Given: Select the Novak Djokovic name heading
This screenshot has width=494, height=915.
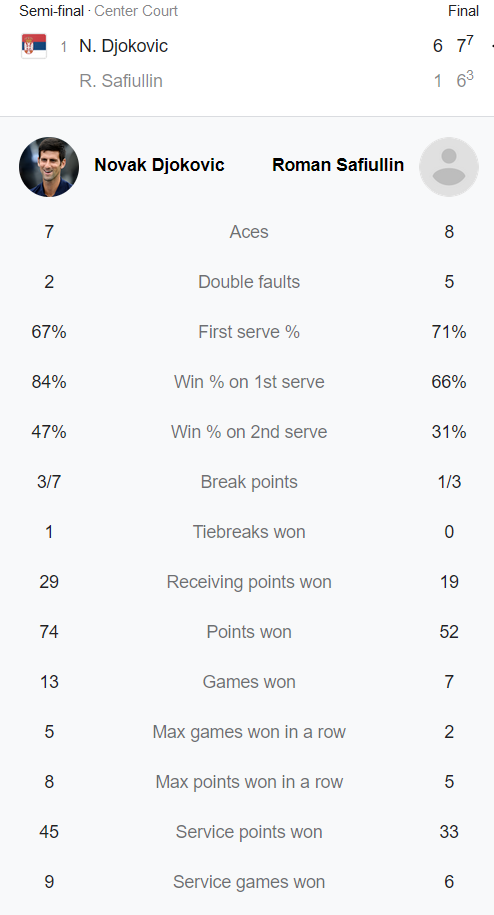Looking at the screenshot, I should 159,165.
